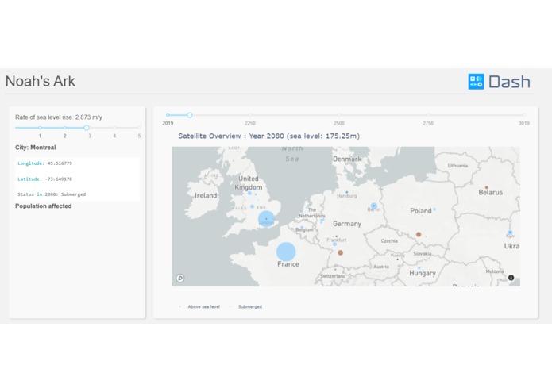Viewport: 552px width, 392px height.
Task: Click the City: Montreal label
Action: tap(36, 148)
